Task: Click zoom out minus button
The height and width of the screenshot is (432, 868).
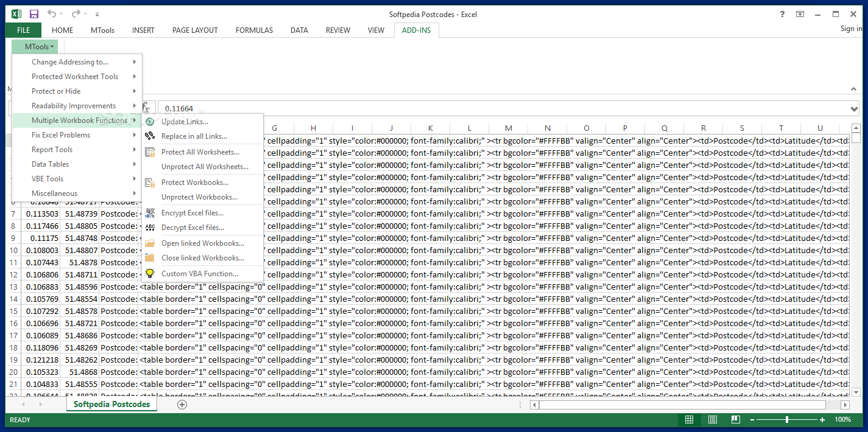Action: pos(753,420)
